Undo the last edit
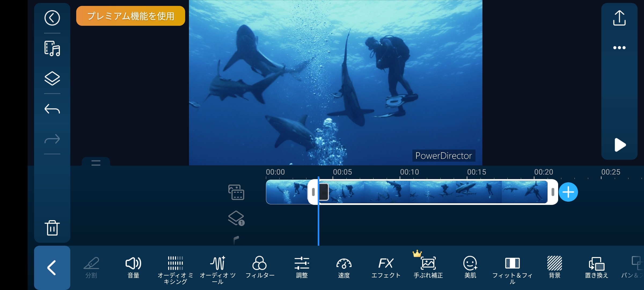 tap(52, 109)
